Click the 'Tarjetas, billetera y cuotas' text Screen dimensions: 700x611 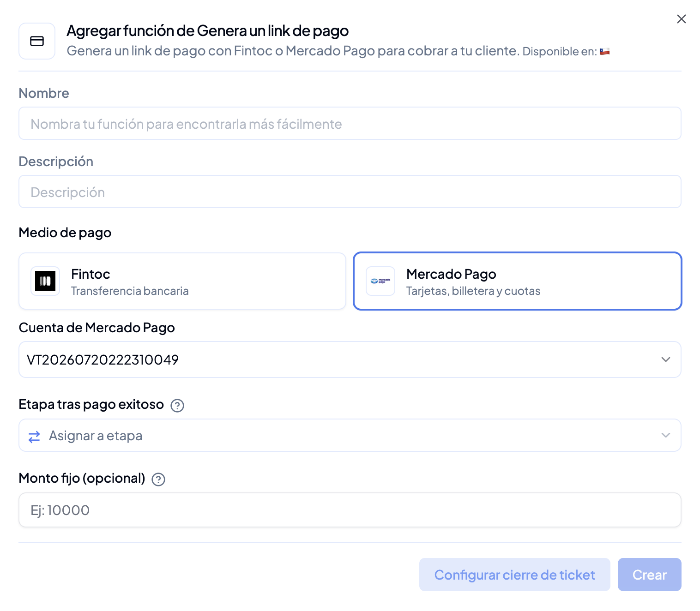click(x=473, y=291)
